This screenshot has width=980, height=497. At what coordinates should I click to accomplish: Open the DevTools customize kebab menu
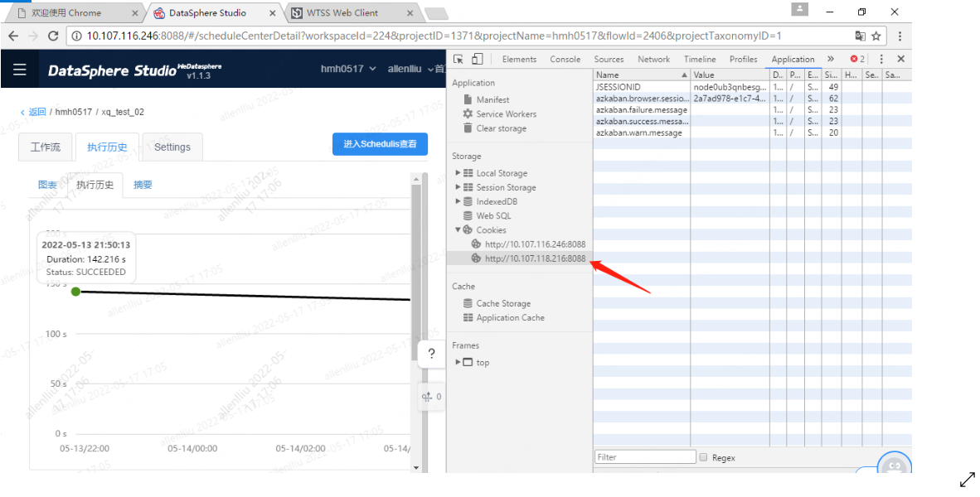point(881,59)
